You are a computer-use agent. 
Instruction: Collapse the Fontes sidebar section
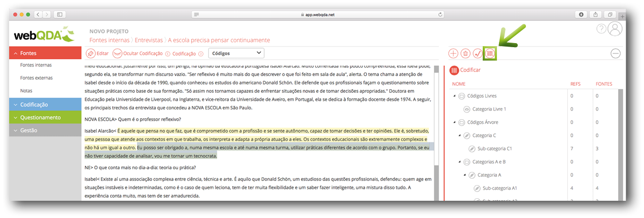coord(45,53)
